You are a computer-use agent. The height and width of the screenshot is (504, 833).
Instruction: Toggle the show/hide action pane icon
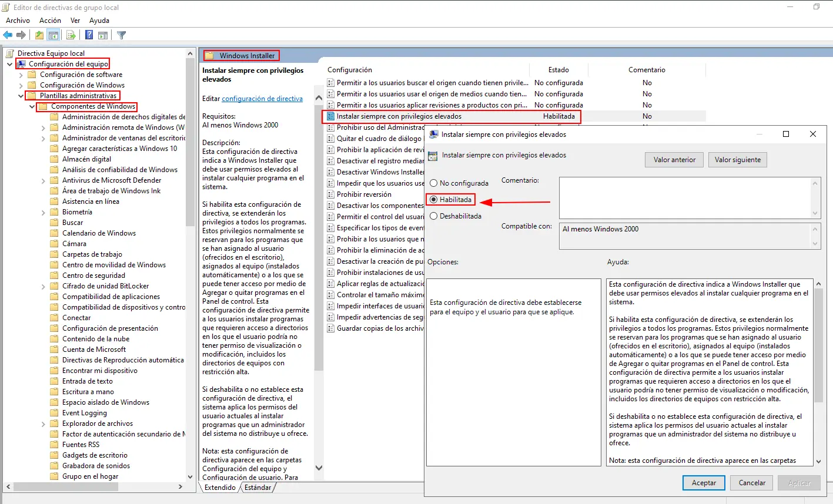[x=103, y=35]
